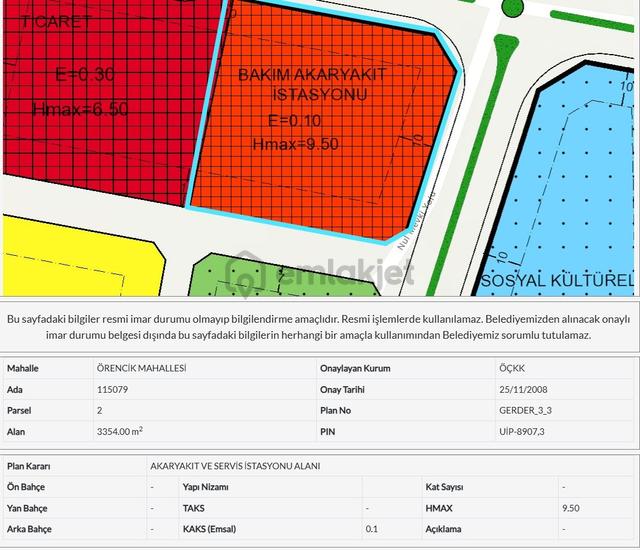Click the Yapı Nizamı label
Screen dimensions: 640x550
pos(206,487)
